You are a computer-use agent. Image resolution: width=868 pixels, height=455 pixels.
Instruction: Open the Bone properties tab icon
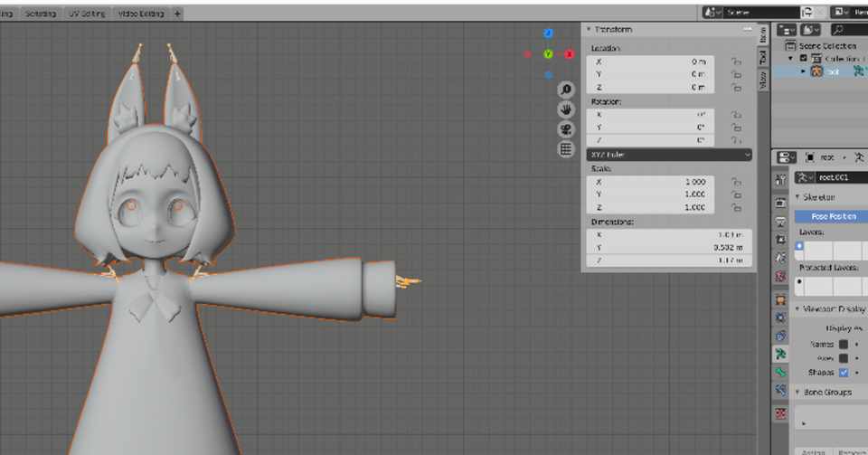[x=780, y=372]
